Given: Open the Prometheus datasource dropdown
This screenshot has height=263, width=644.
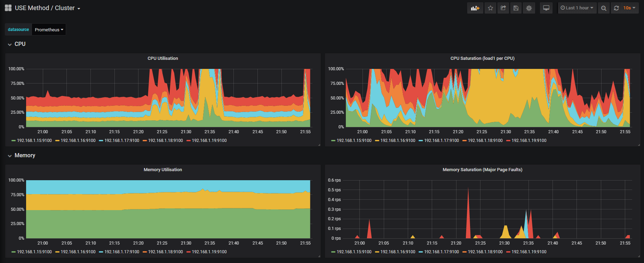Looking at the screenshot, I should click(x=49, y=30).
